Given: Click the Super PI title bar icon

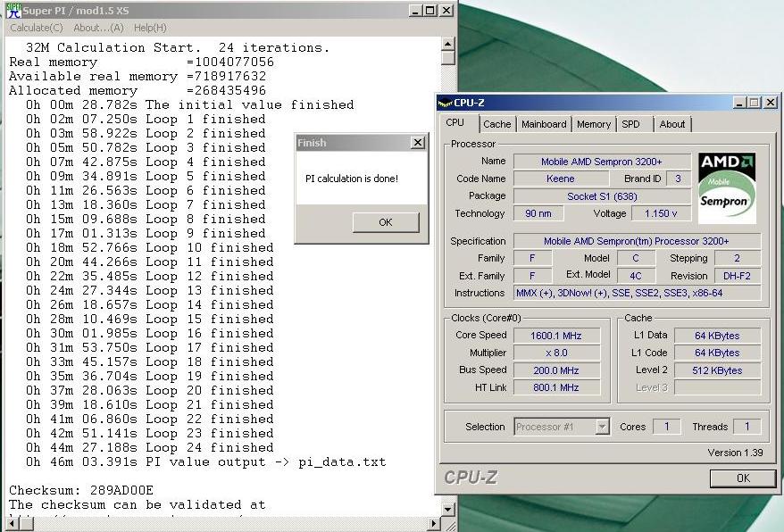Looking at the screenshot, I should click(14, 11).
